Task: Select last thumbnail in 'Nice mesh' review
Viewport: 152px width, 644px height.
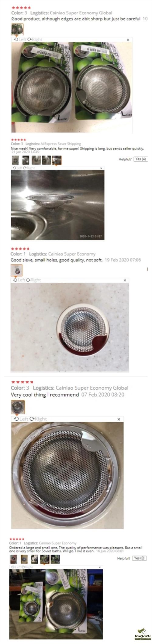Action: pyautogui.click(x=57, y=160)
